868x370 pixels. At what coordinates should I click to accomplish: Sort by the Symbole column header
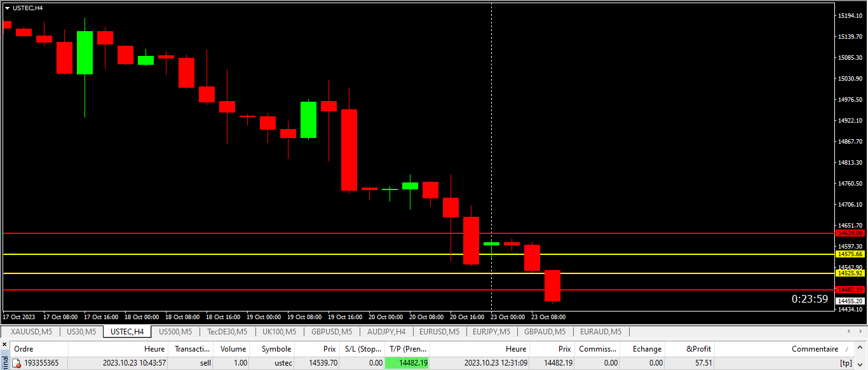(x=272, y=349)
